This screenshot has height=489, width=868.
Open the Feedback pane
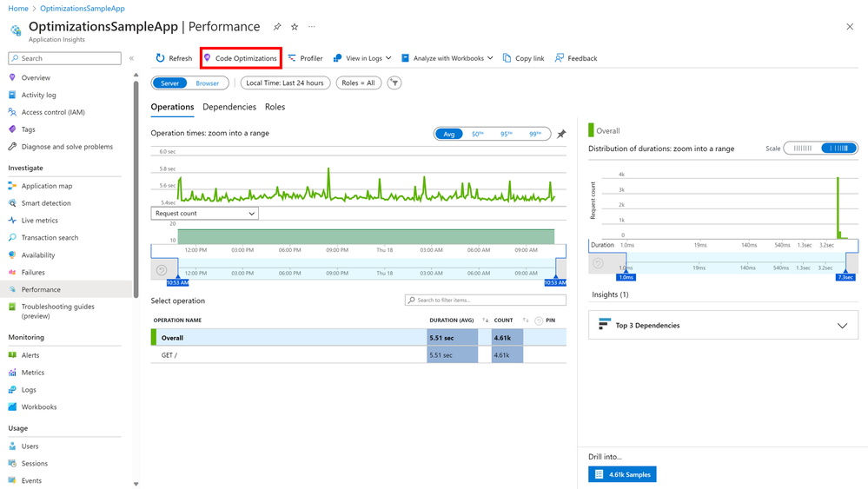coord(576,58)
